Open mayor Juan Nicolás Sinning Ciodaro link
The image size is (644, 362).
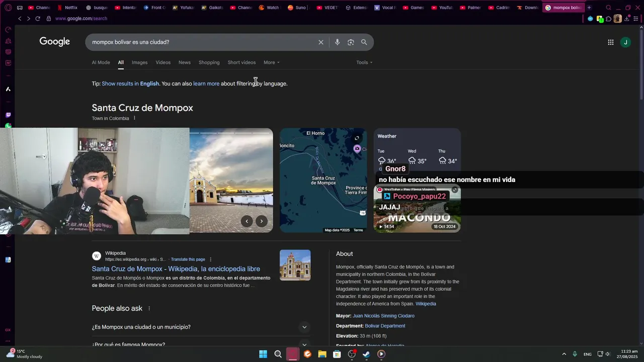pos(383,316)
